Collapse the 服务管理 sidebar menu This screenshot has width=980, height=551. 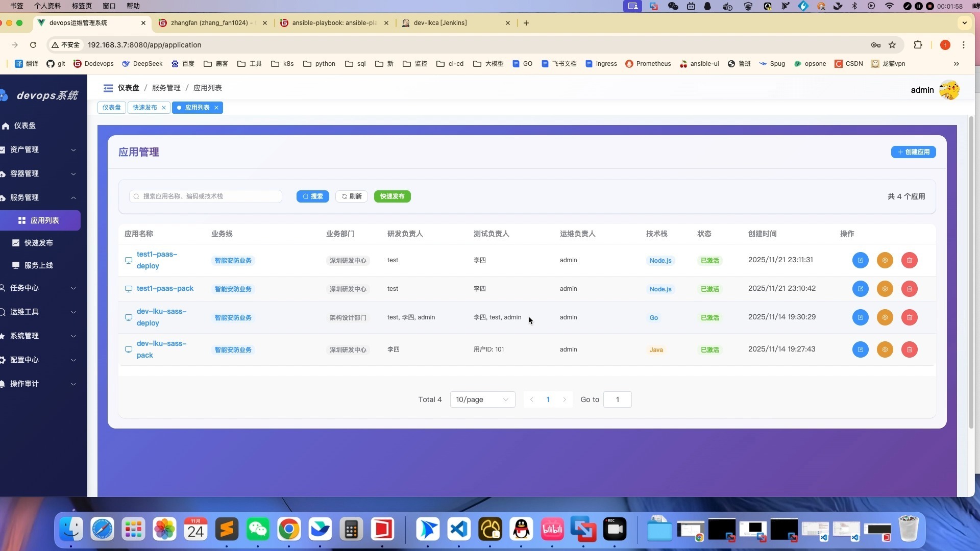coord(40,197)
